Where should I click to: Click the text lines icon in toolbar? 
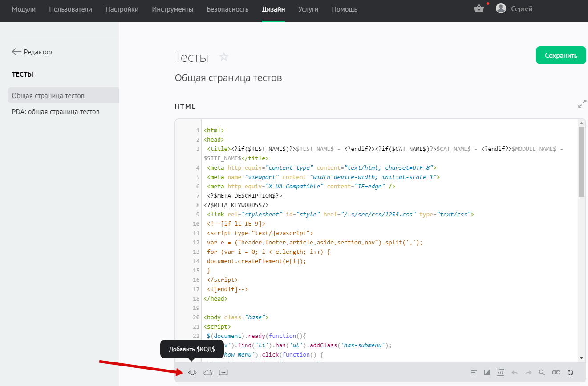(x=474, y=373)
